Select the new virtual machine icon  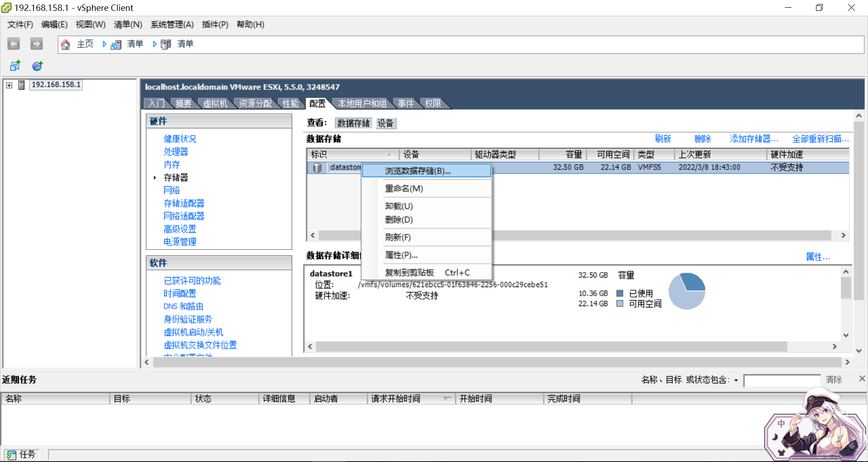point(14,66)
